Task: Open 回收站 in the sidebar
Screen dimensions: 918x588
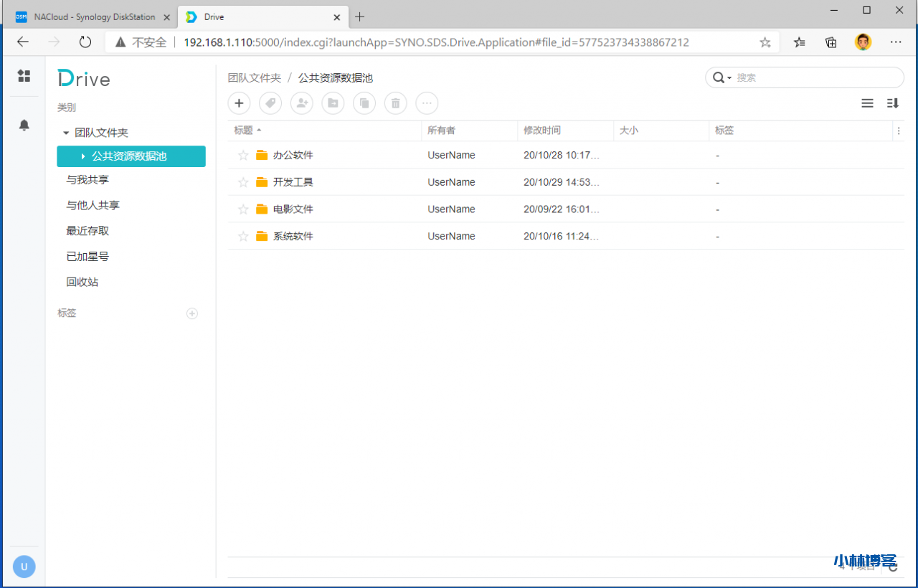Action: [82, 282]
